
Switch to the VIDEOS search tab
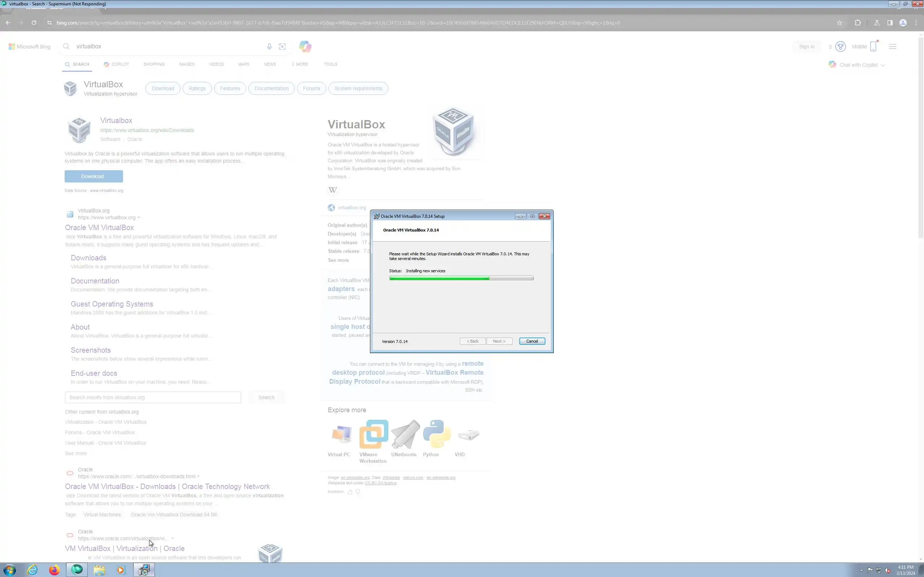[216, 64]
